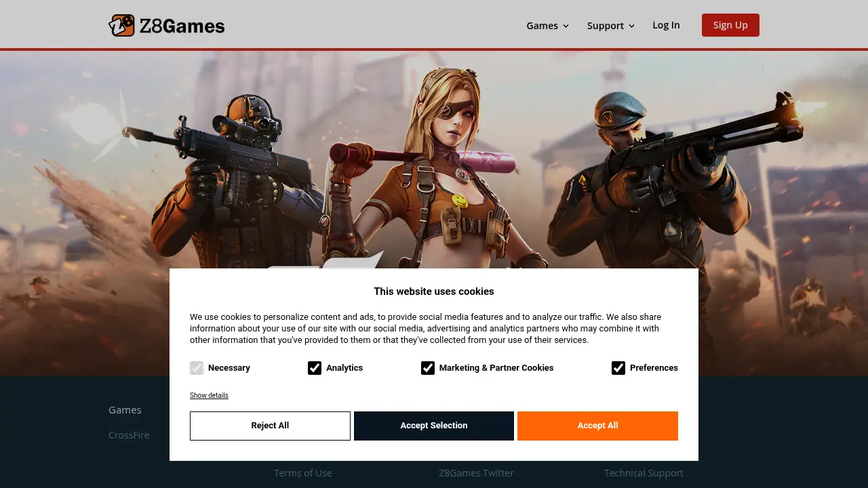Toggle the Necessary cookies checkbox

click(197, 368)
